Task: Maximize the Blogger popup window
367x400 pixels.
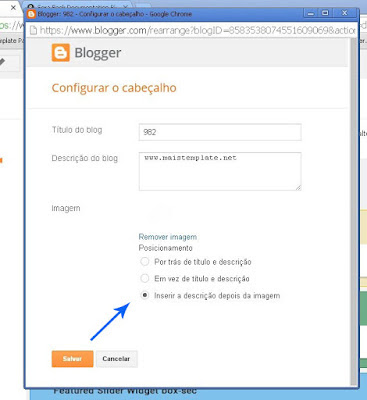Action: [325, 13]
